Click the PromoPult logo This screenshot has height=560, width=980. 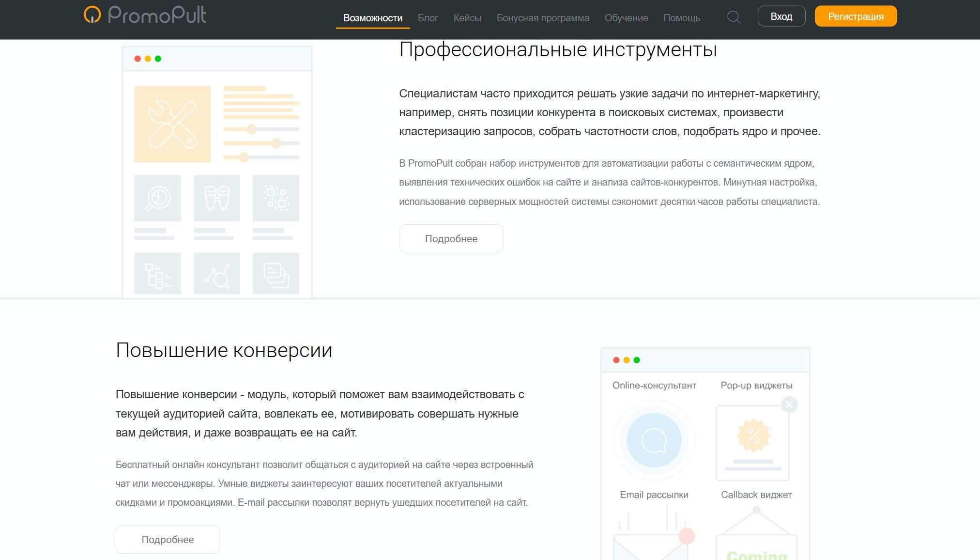click(x=145, y=15)
